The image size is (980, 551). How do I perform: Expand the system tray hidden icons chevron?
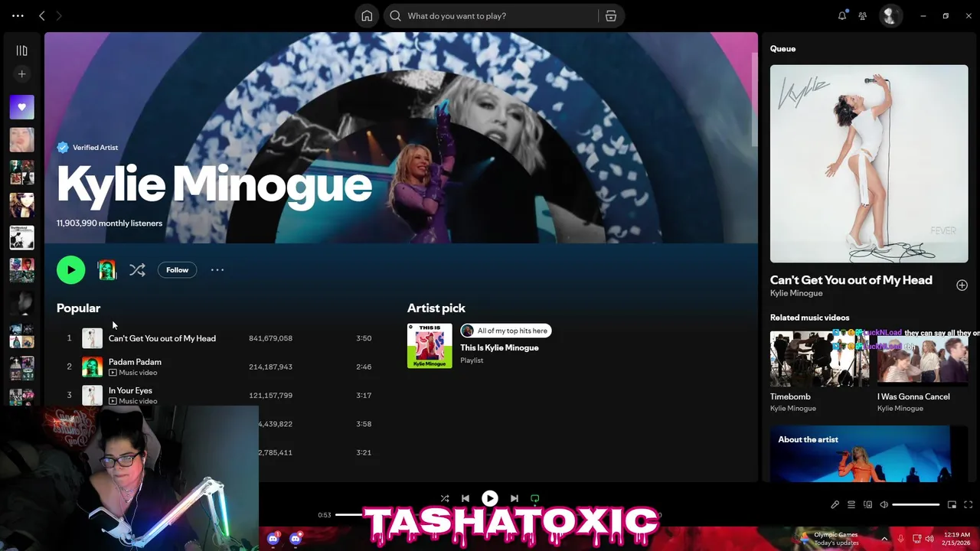click(x=884, y=539)
